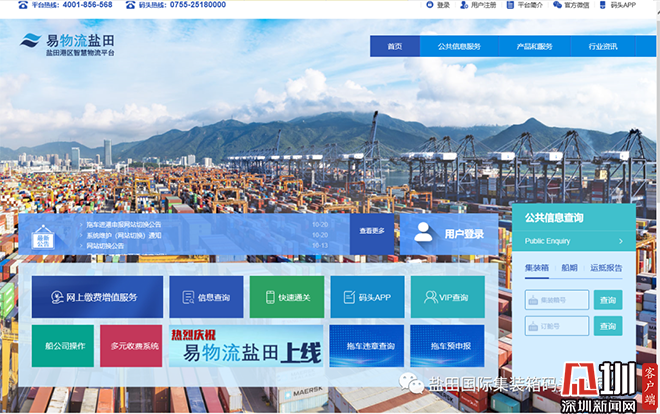This screenshot has height=414, width=660.
Task: Switch to the 船期 vessel schedule tab
Action: coord(569,268)
